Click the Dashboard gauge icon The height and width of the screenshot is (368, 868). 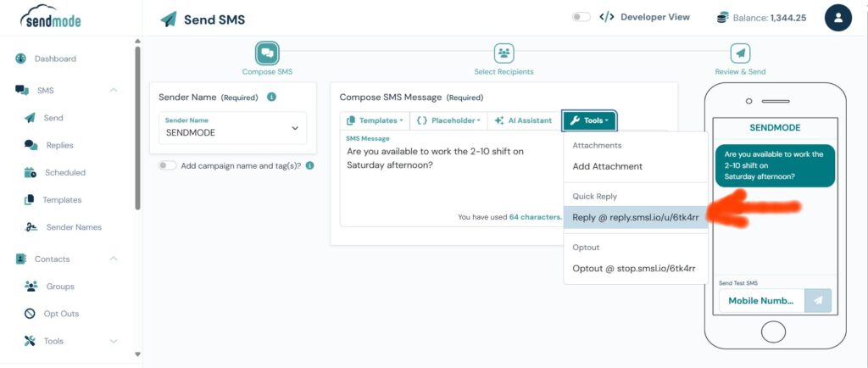click(21, 59)
